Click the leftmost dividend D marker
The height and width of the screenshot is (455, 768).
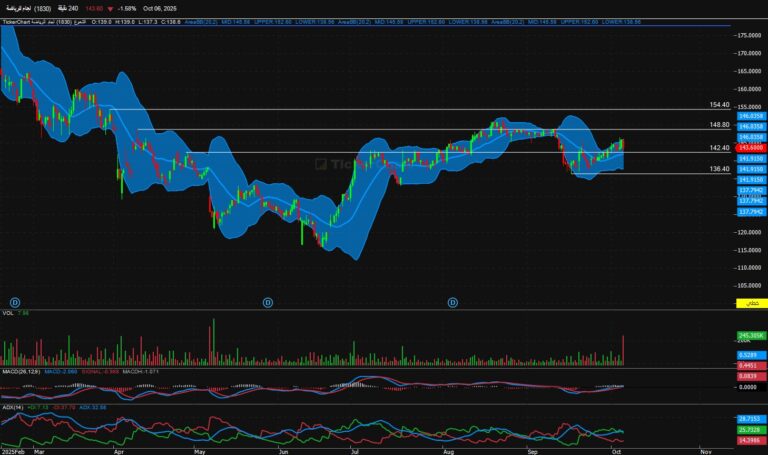15,303
